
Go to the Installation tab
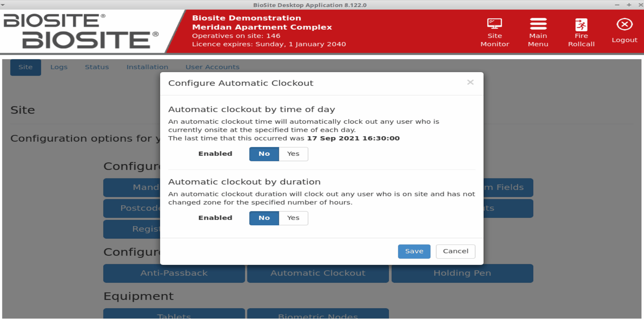[147, 67]
